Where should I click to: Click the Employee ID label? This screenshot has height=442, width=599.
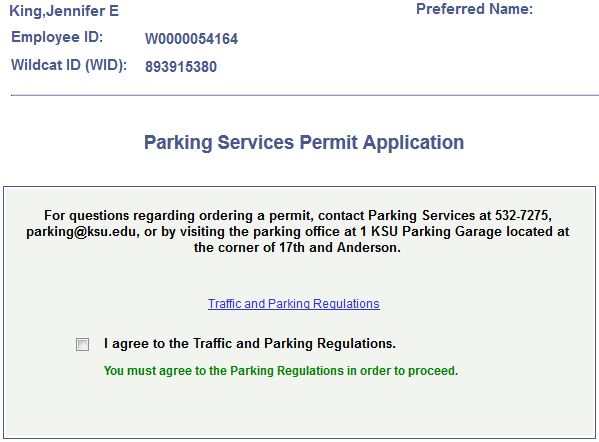pyautogui.click(x=57, y=37)
